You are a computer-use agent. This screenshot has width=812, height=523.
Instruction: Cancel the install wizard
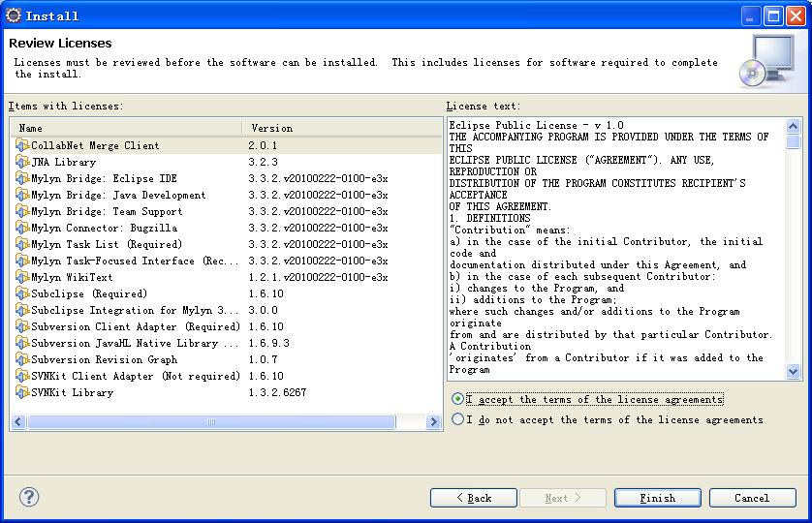(752, 498)
